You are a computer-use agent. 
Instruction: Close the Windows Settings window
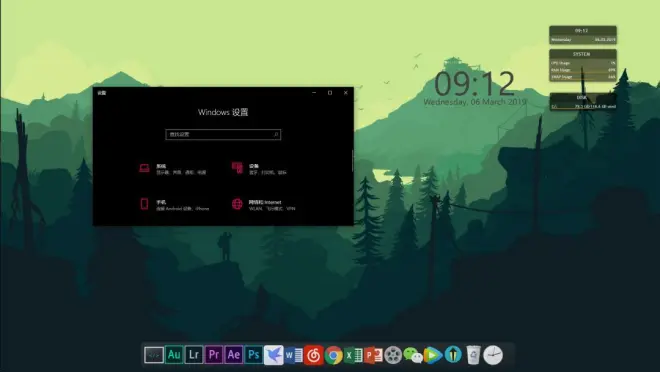point(346,93)
